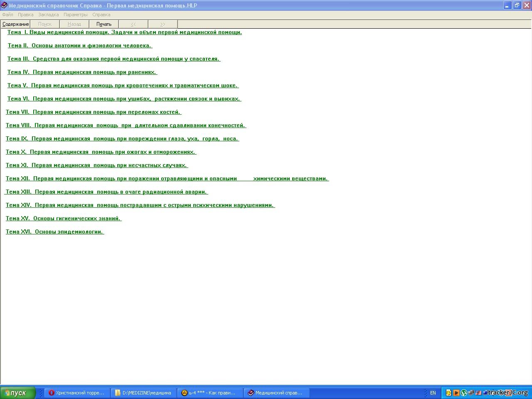The image size is (532, 399).
Task: Open Тема XVI Основы эпидемиологии link
Action: pos(54,232)
